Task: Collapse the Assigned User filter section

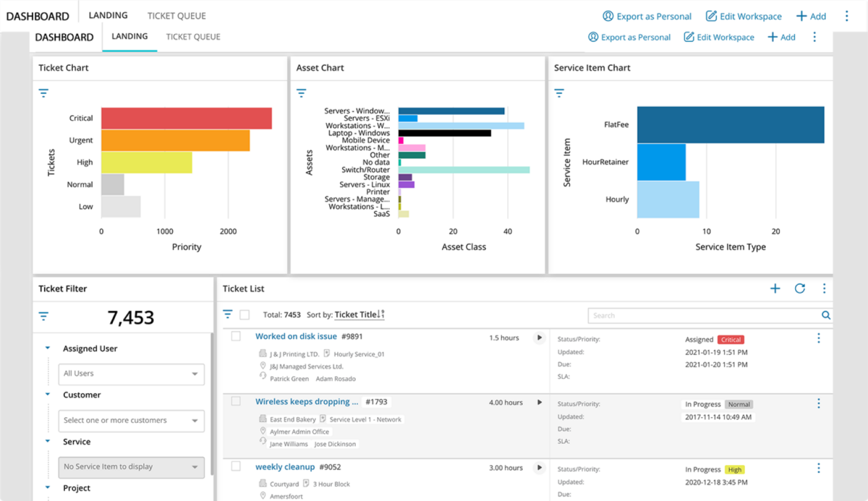Action: tap(47, 348)
